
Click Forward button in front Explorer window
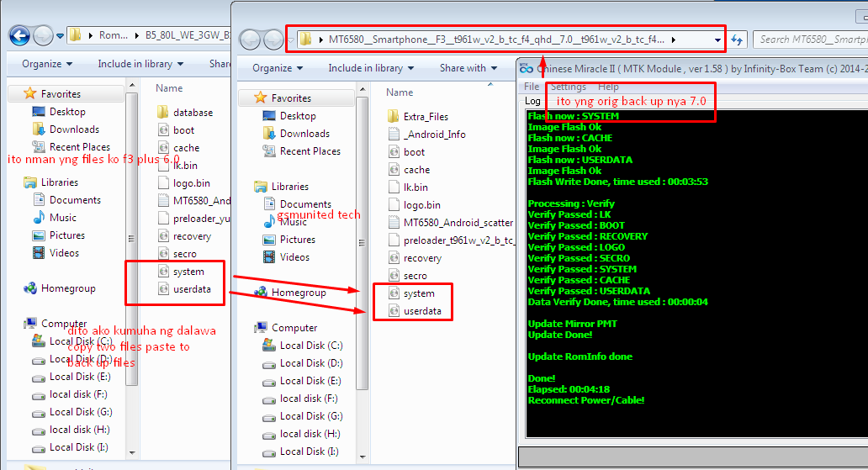[273, 40]
